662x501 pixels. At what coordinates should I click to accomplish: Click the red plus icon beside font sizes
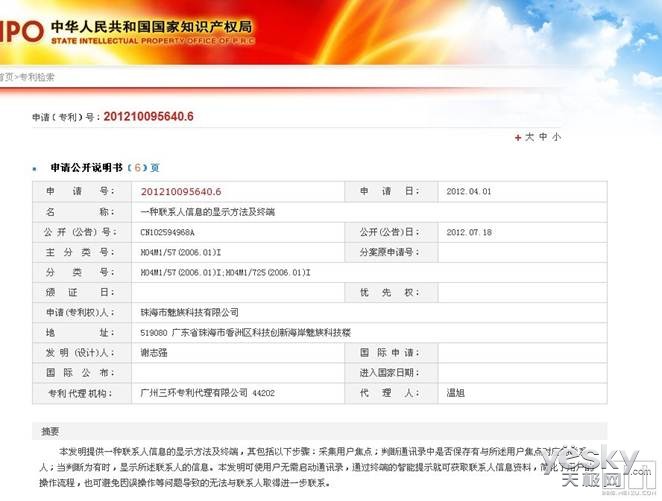tap(518, 138)
